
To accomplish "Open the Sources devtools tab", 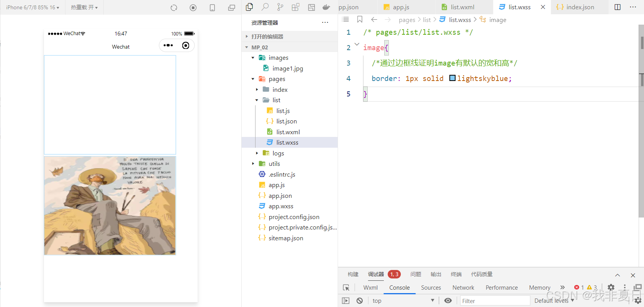I will tap(431, 287).
